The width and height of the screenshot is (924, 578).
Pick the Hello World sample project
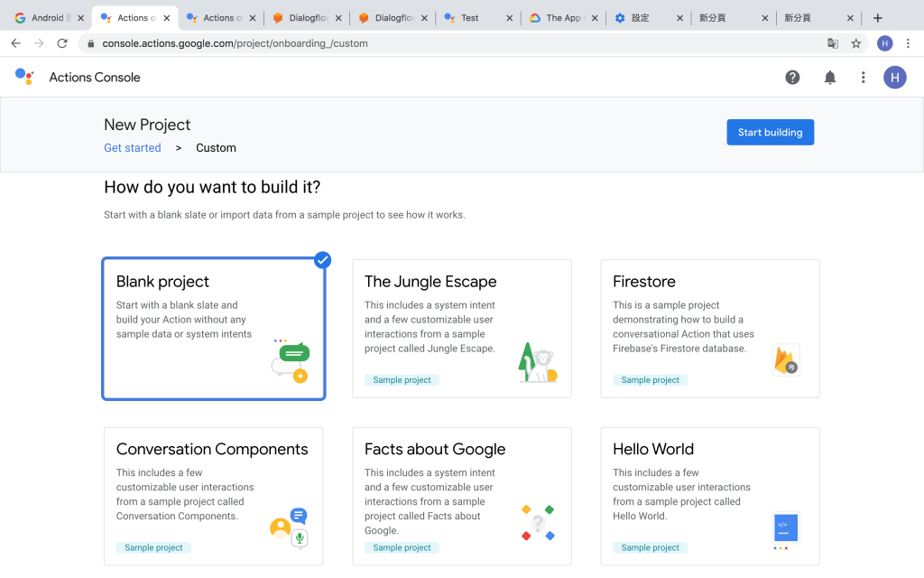[709, 496]
